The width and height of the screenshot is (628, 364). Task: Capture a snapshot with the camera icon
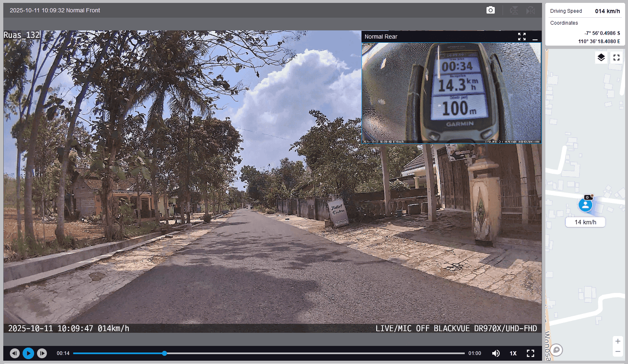490,10
